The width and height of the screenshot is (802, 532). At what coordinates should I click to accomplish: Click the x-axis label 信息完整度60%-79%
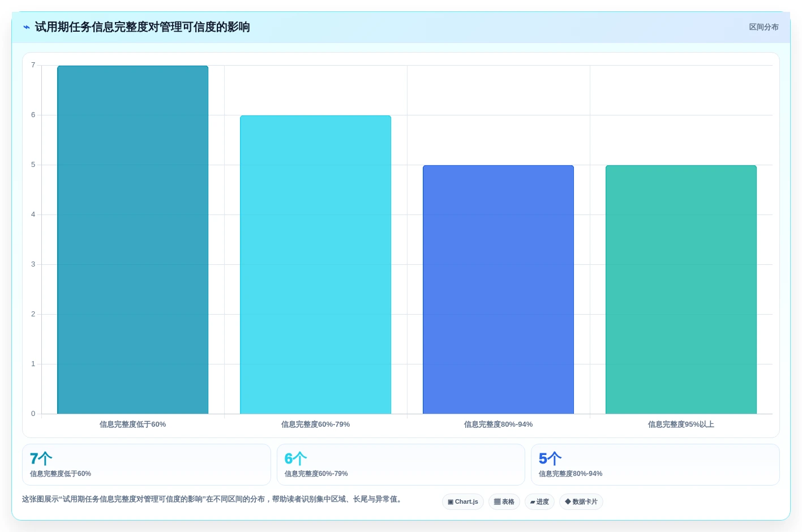(x=315, y=424)
